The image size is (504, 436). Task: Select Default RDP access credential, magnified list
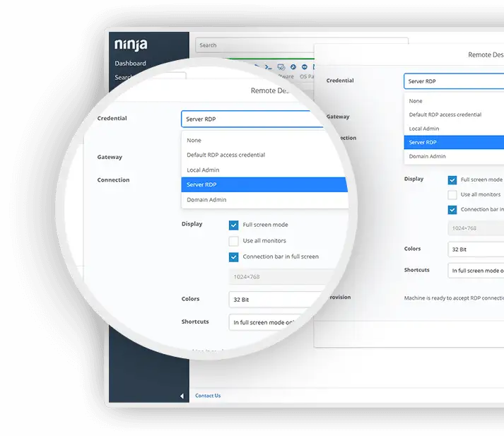click(264, 155)
